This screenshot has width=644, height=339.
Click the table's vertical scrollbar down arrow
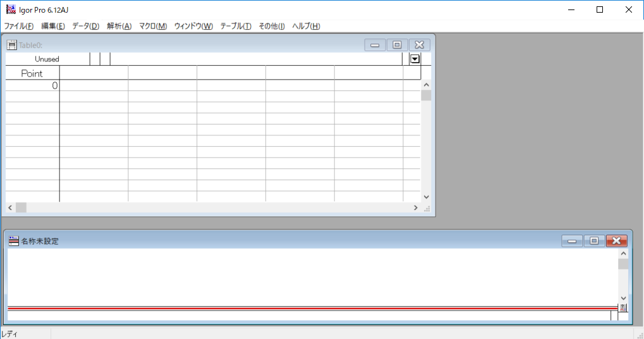coord(426,197)
